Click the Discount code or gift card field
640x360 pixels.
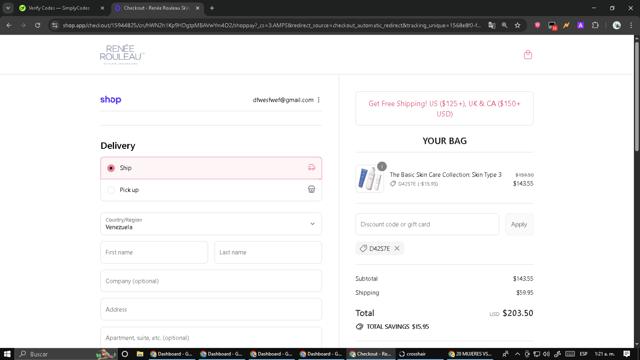[x=427, y=224]
